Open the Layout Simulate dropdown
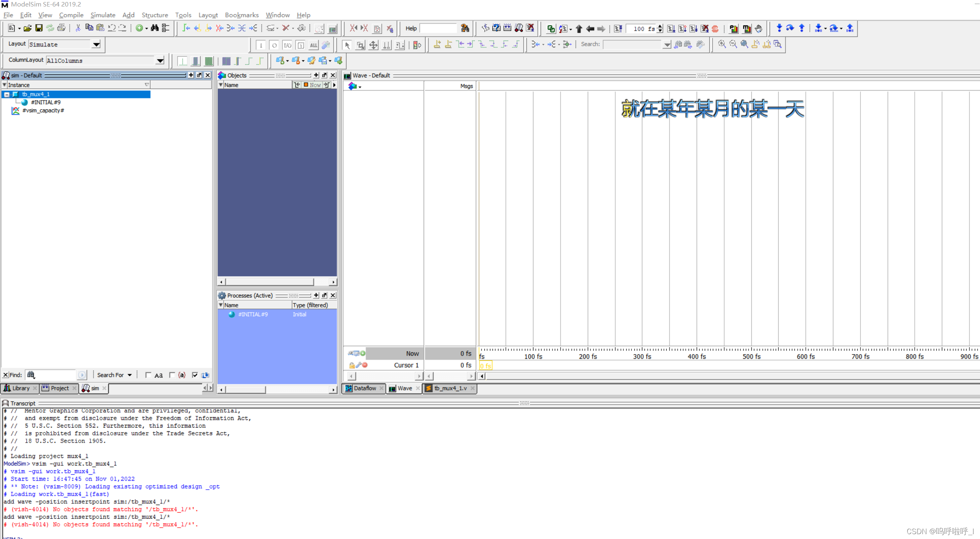This screenshot has height=539, width=980. tap(96, 45)
